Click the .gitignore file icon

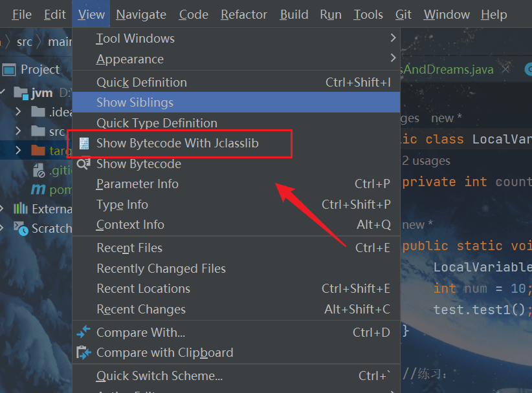coord(39,170)
